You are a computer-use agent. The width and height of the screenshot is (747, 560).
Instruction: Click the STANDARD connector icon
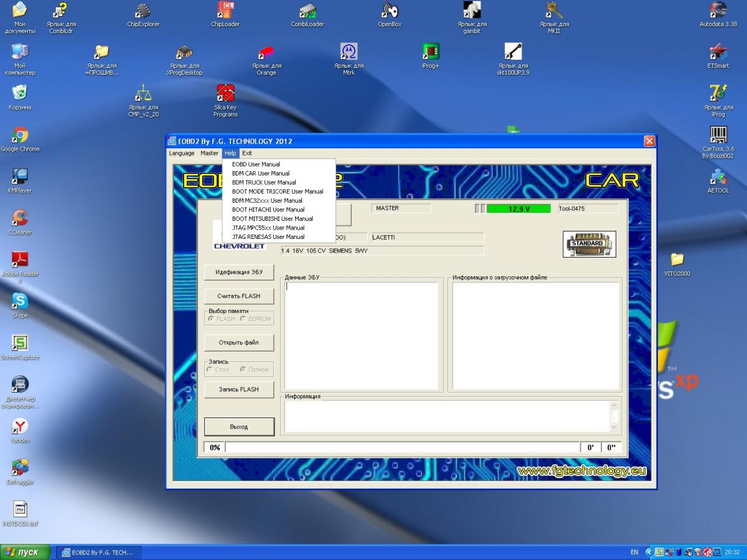(590, 244)
